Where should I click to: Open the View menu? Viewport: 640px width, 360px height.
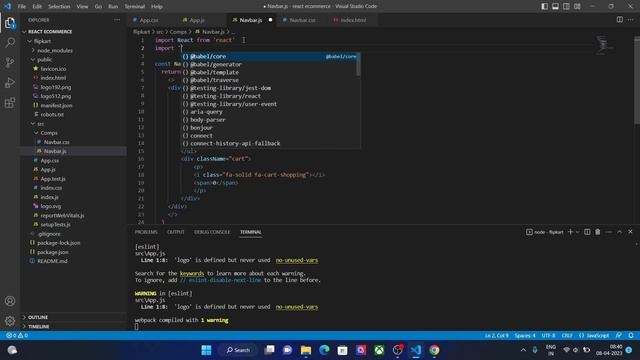click(82, 6)
